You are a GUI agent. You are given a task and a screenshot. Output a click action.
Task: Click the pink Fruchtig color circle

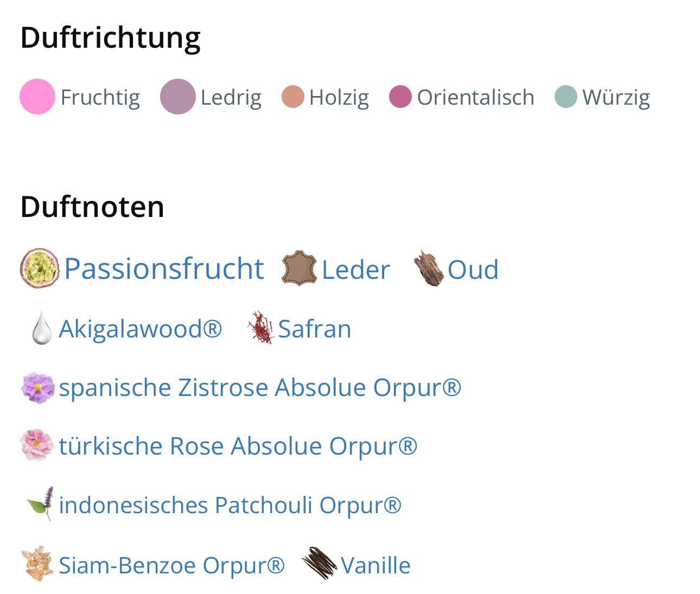pyautogui.click(x=37, y=97)
